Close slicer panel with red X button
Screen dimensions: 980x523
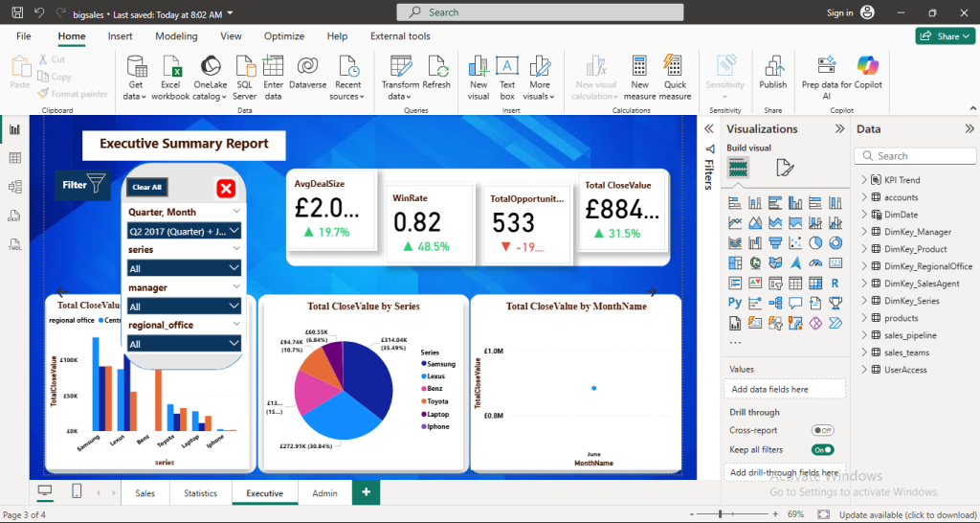(226, 188)
